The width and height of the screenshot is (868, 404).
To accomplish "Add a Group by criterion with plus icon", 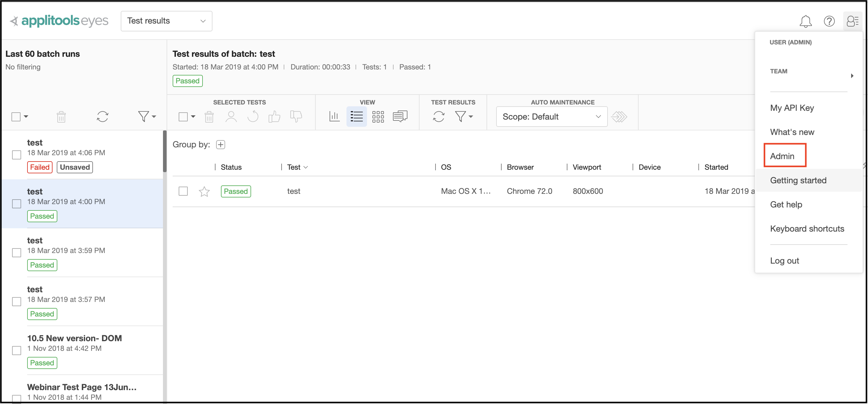I will pyautogui.click(x=221, y=144).
